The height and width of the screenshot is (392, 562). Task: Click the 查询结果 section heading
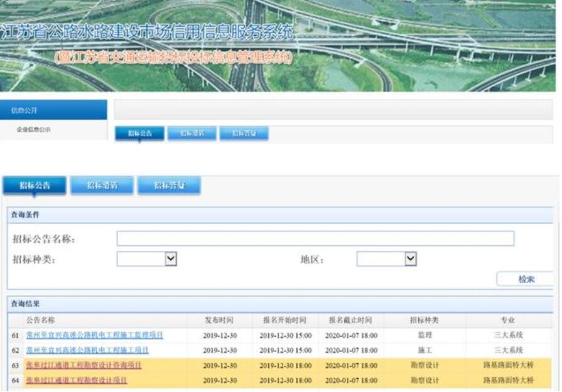coord(25,304)
